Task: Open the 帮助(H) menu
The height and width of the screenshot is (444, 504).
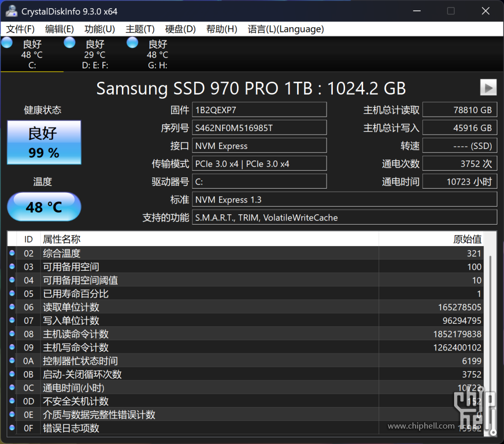Action: 222,29
